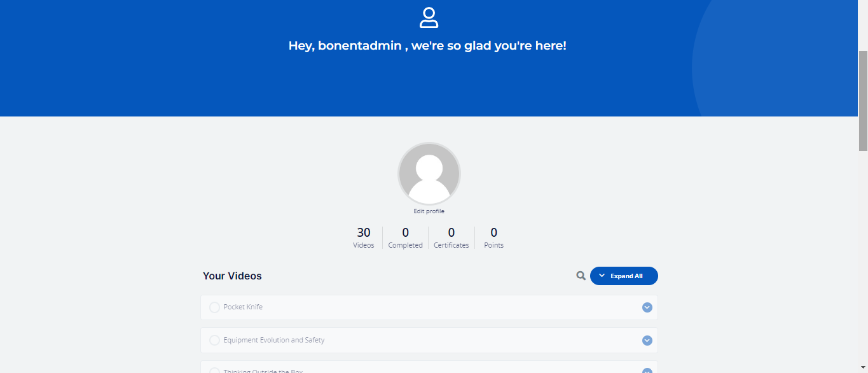Toggle the Equipment Evolution and Safety completion circle
Viewport: 868px width, 373px height.
[x=214, y=340]
